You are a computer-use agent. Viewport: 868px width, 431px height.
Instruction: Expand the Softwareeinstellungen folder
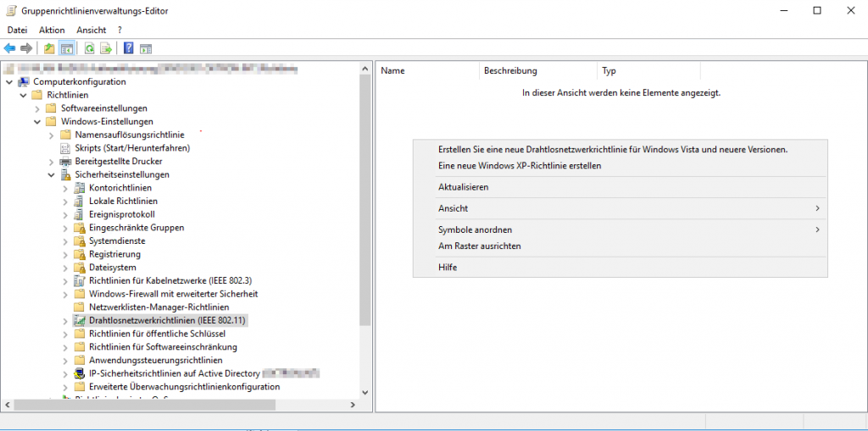[36, 108]
